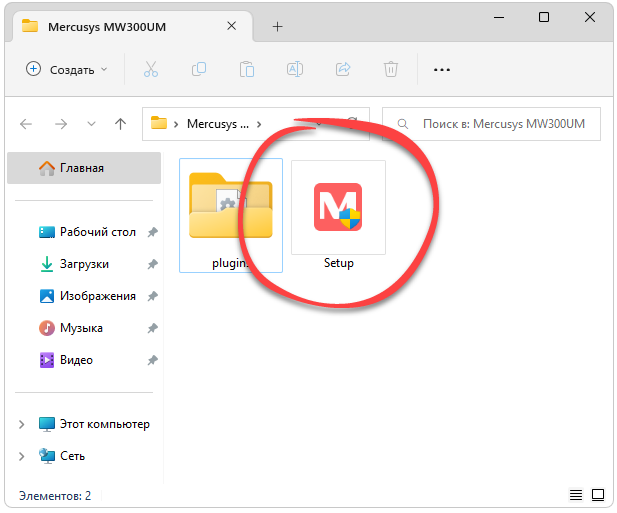Click the pin icon beside Музыка
The height and width of the screenshot is (513, 617).
[x=152, y=328]
